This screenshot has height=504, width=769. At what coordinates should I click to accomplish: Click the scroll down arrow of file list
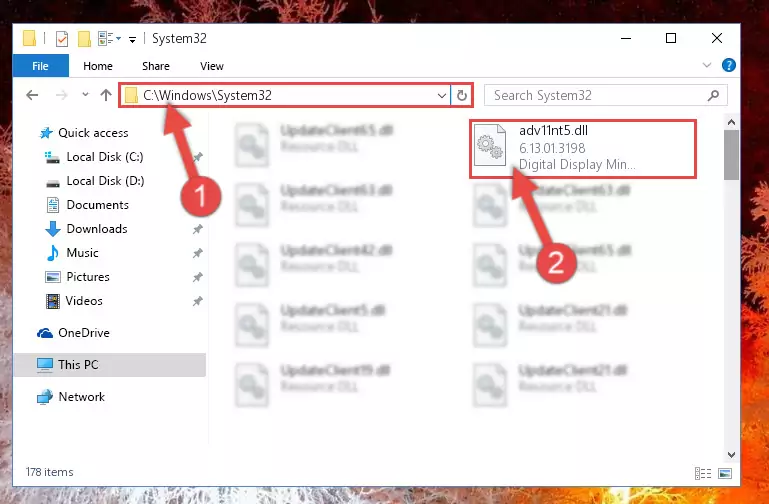[731, 455]
